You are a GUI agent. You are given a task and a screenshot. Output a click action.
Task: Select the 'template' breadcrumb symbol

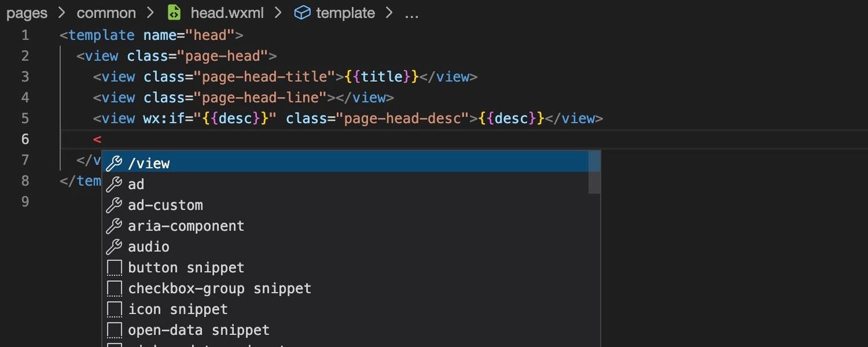pyautogui.click(x=345, y=13)
